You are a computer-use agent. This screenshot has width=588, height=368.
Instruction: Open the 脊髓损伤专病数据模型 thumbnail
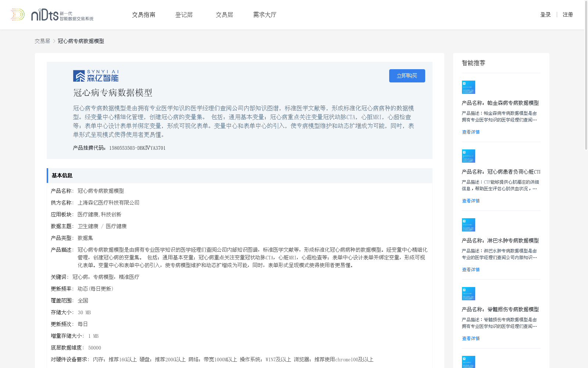click(x=469, y=294)
